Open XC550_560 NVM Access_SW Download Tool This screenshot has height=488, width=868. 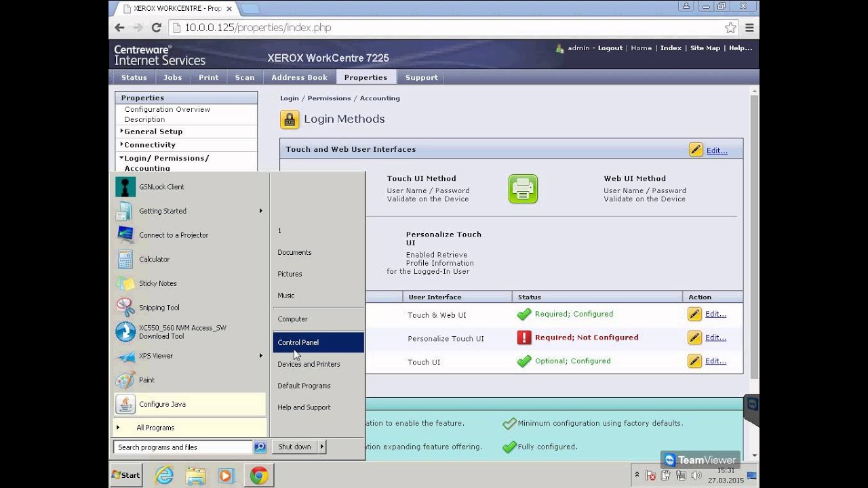point(190,331)
